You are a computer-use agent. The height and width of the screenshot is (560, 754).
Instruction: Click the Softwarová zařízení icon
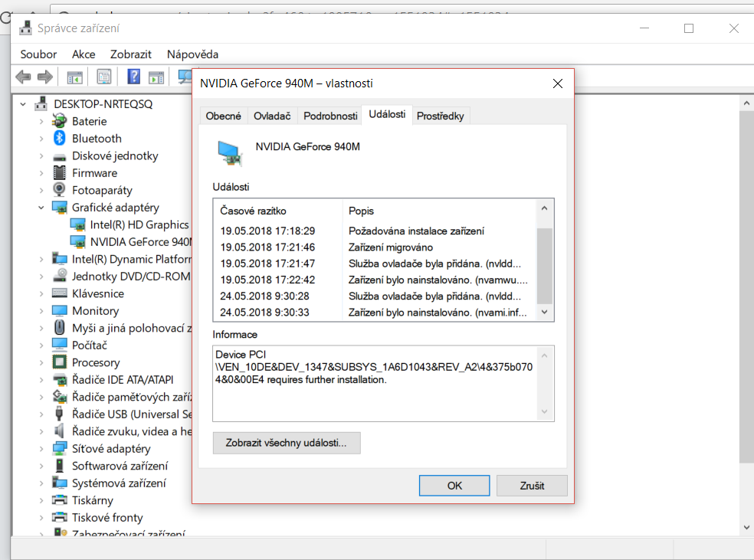tap(59, 465)
